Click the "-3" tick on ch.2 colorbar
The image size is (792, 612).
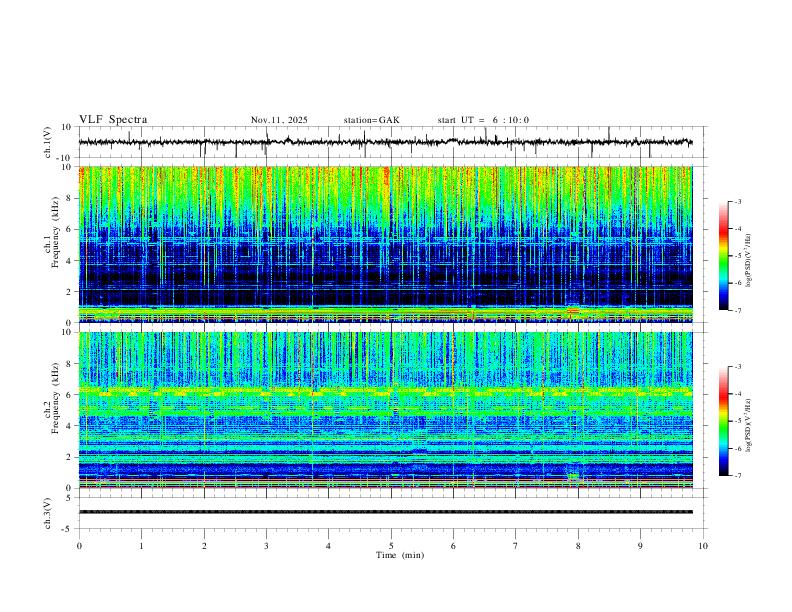[738, 367]
